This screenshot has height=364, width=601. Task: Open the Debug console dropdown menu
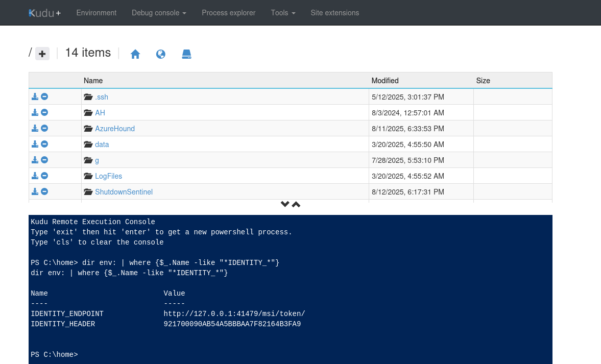point(159,13)
